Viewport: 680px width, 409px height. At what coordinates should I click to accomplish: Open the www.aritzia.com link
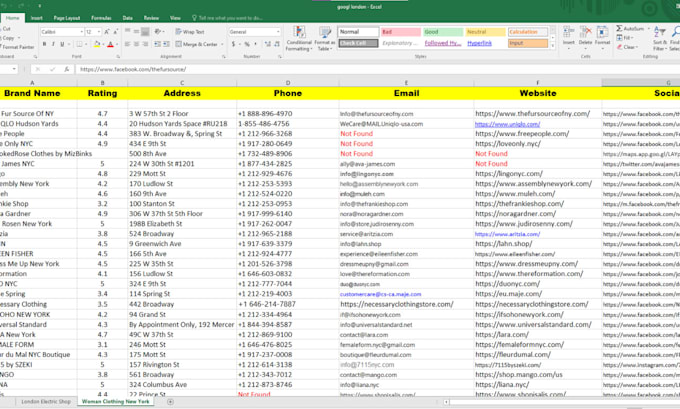pyautogui.click(x=507, y=234)
